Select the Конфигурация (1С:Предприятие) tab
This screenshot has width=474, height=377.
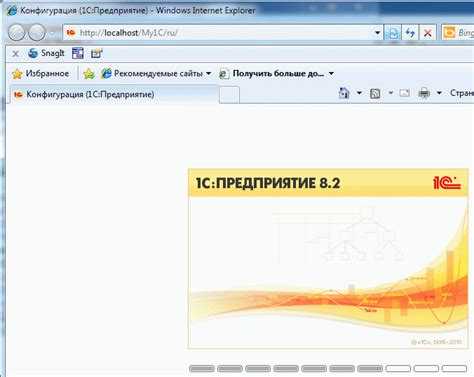[114, 94]
